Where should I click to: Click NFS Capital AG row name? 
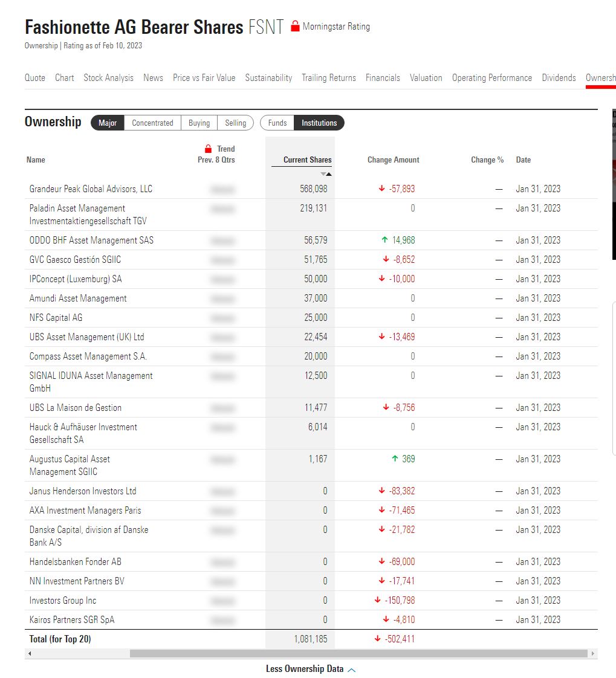(56, 317)
